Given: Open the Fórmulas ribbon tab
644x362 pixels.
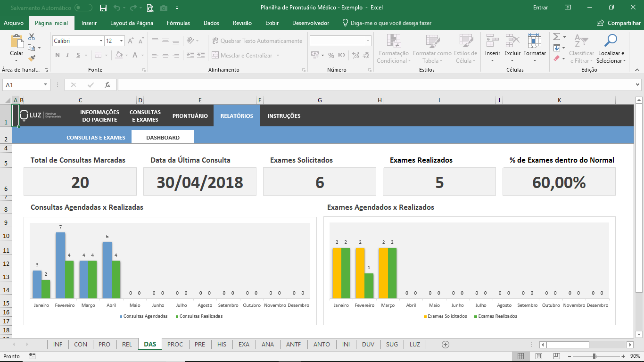Looking at the screenshot, I should pos(178,23).
